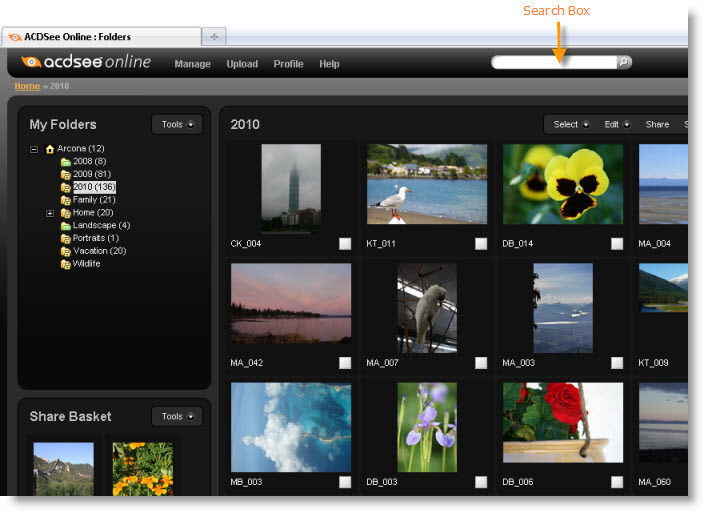Click the Arcona (12) root label
The height and width of the screenshot is (512, 704).
[81, 149]
